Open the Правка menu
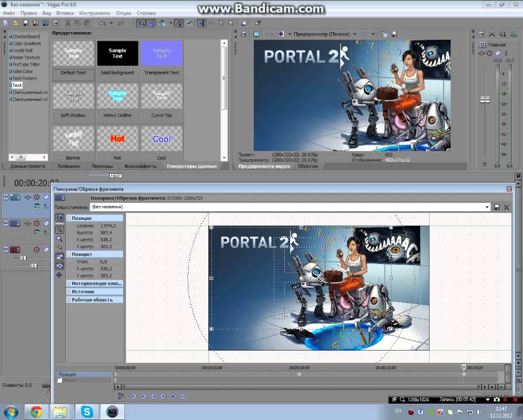Viewport: 523px width, 420px height. tap(29, 13)
